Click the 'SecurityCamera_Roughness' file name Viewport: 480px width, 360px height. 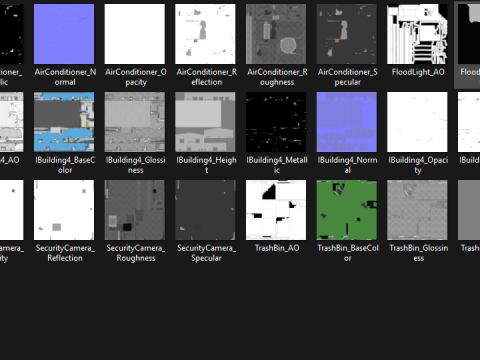pos(136,253)
